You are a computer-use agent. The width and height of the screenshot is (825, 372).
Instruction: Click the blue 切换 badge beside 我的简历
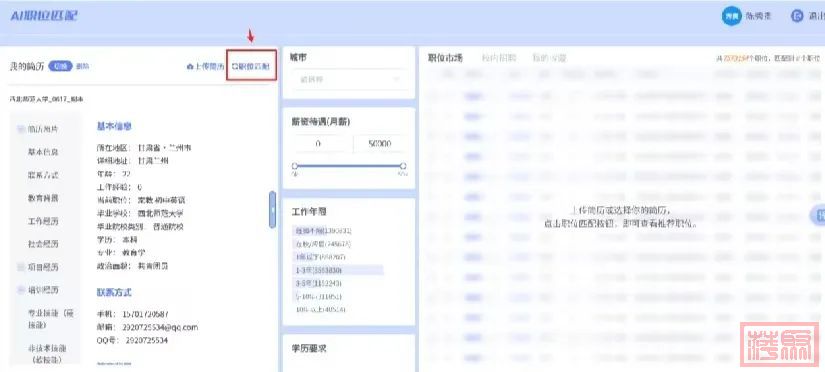coord(60,66)
